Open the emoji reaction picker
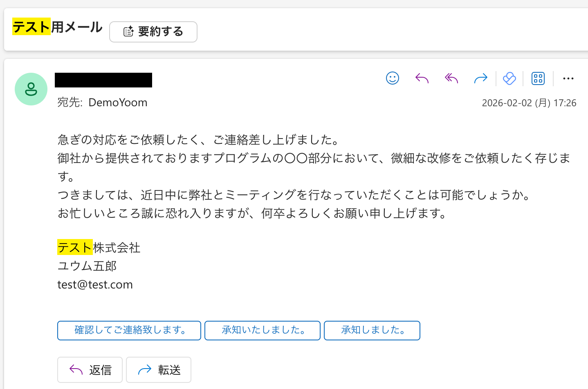588x389 pixels. click(x=393, y=78)
